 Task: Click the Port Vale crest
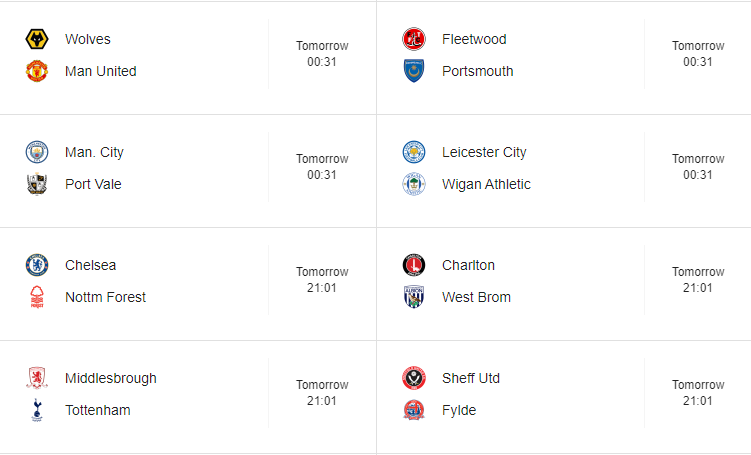(37, 184)
